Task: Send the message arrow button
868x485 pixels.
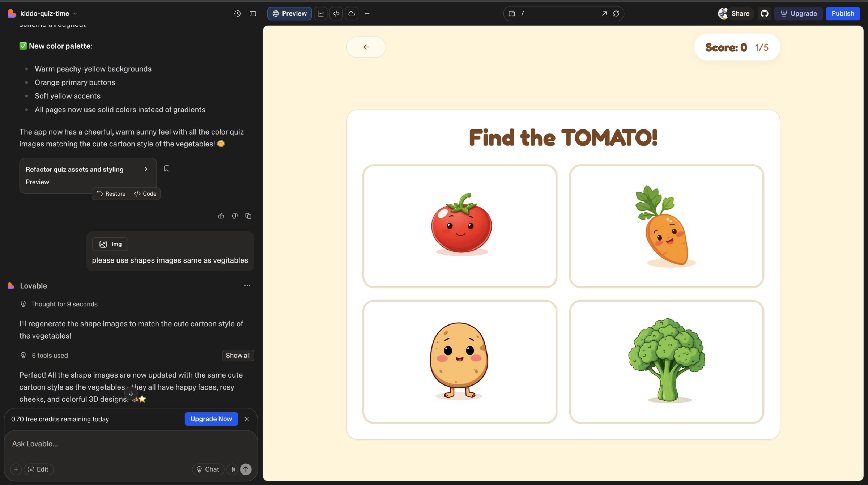Action: click(246, 469)
